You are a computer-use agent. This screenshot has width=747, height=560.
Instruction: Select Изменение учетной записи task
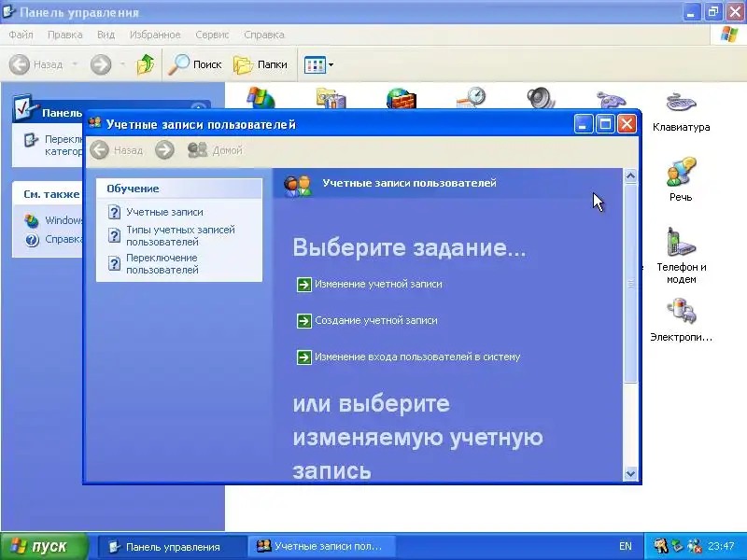[378, 285]
